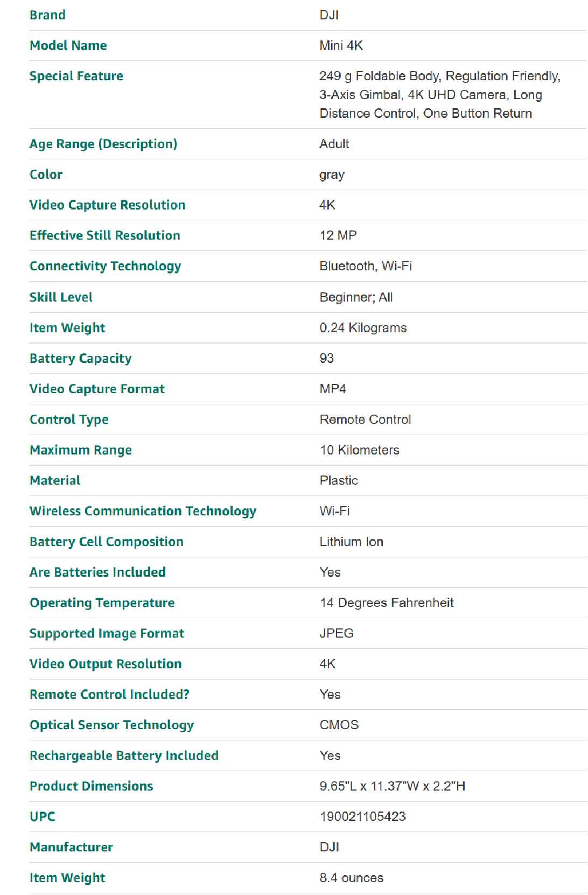This screenshot has height=895, width=588.
Task: Click the Video Capture Format value MP4
Action: [333, 389]
